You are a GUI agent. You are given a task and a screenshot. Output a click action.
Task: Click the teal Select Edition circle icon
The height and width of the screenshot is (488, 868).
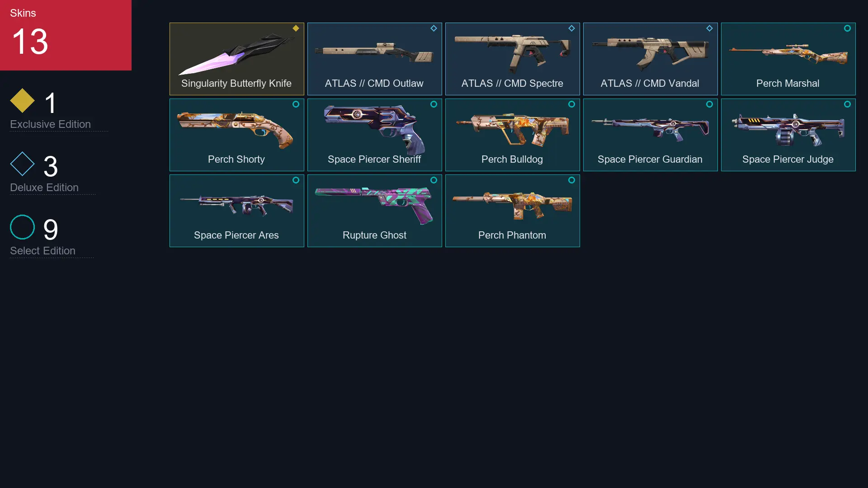tap(22, 227)
